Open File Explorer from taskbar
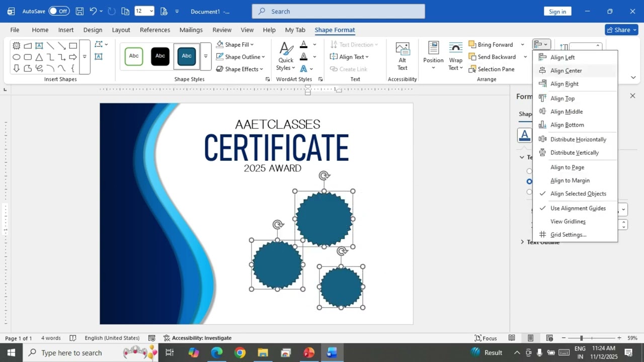Viewport: 644px width, 362px height. click(x=263, y=353)
